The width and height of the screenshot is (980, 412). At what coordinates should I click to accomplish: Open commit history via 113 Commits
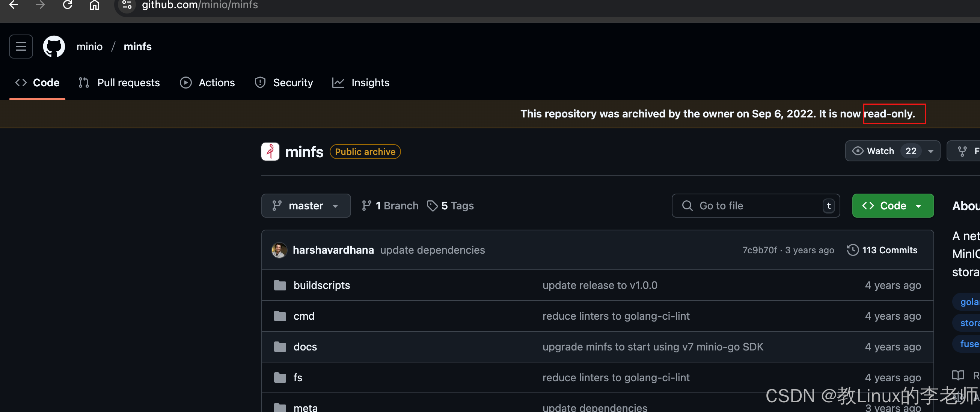(882, 250)
